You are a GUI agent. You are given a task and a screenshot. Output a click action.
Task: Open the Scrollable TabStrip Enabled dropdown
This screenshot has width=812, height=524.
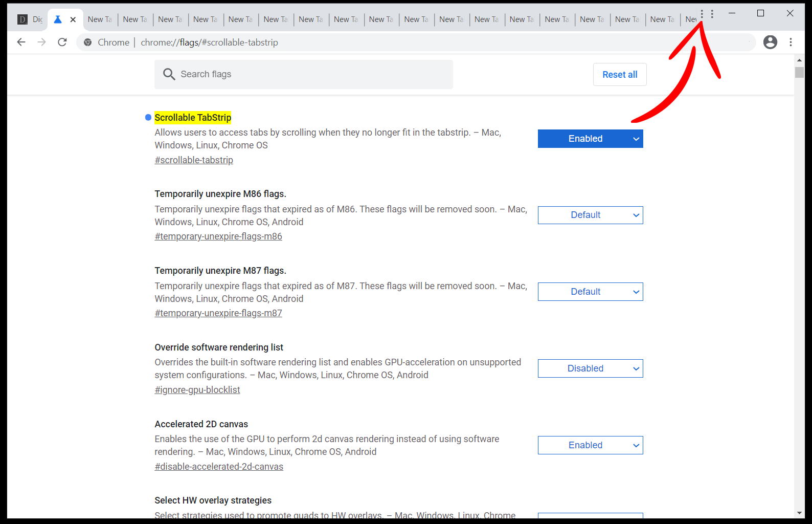click(590, 139)
